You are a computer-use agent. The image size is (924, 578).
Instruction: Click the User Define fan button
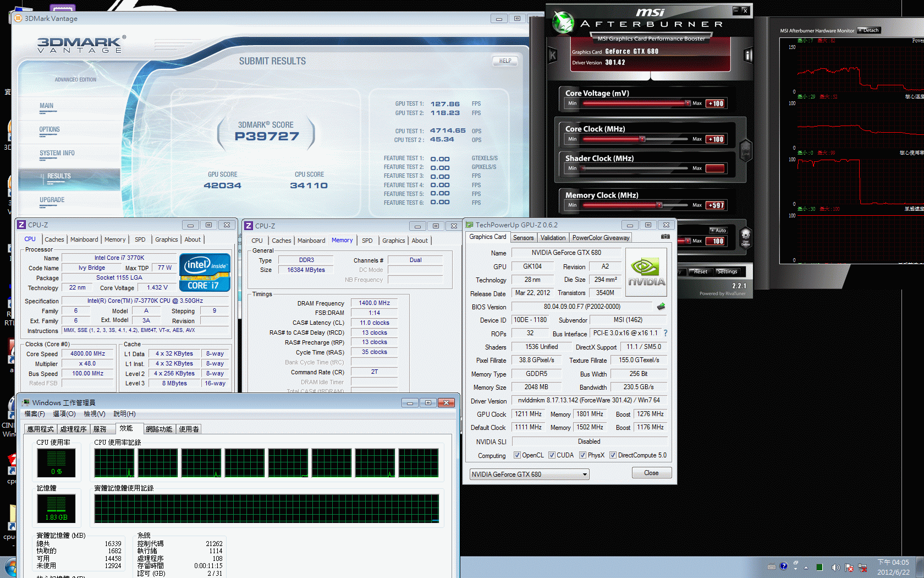pos(745,238)
